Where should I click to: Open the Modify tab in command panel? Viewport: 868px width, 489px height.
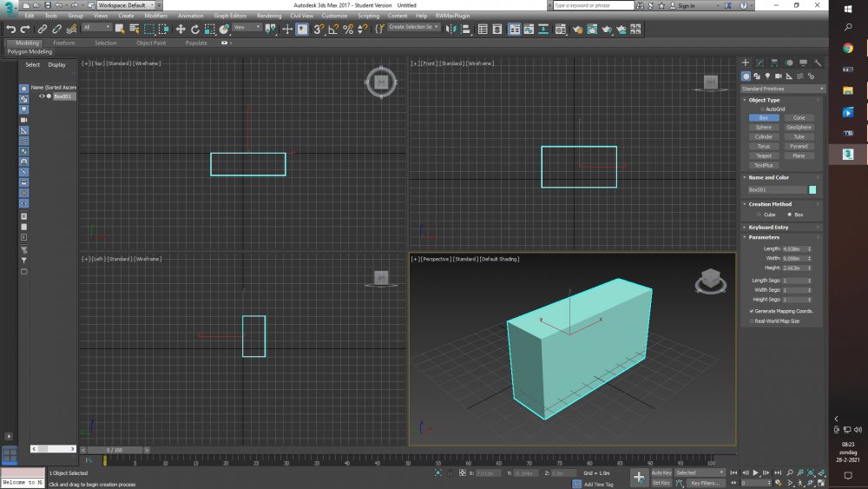(759, 63)
